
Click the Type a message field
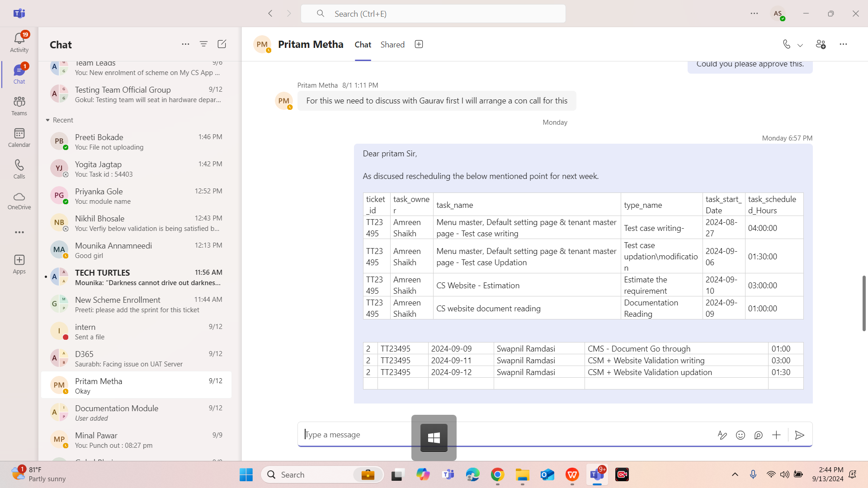tap(506, 435)
